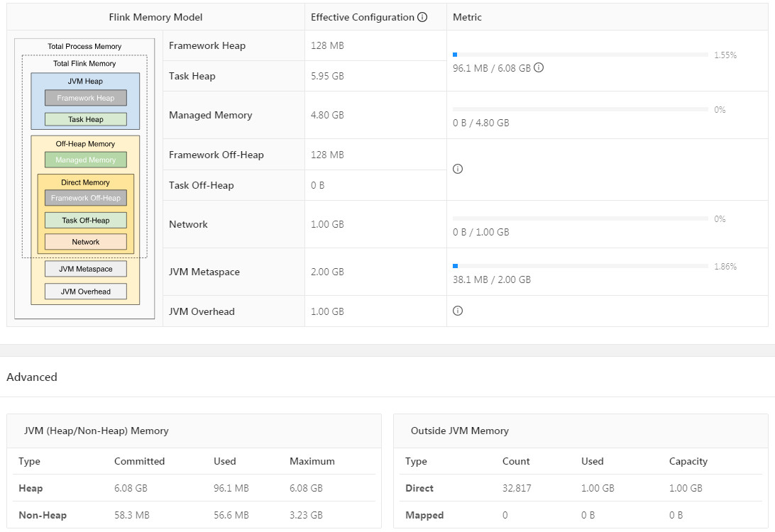
Task: Click the '38.1 MB / 2.00 GB' metric text
Action: click(x=492, y=279)
